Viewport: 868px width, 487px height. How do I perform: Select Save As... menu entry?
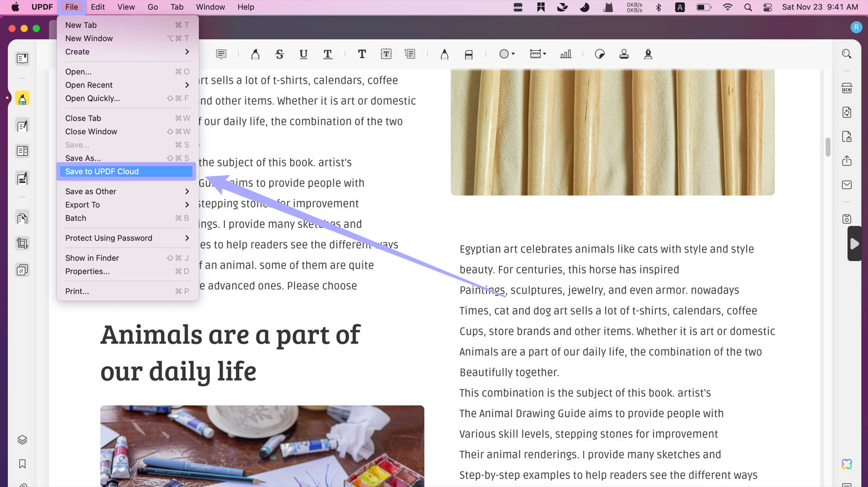pos(128,158)
